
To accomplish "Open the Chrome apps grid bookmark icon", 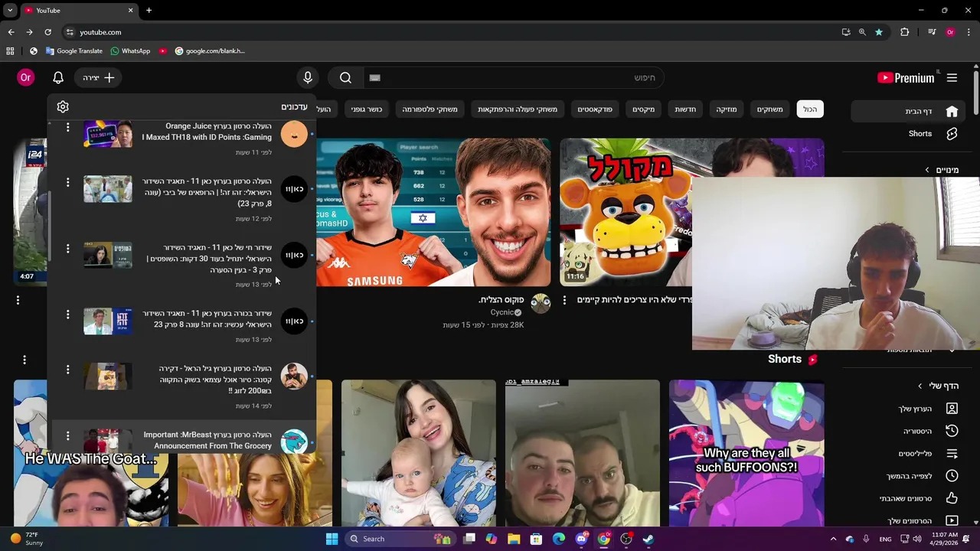I will tap(10, 51).
